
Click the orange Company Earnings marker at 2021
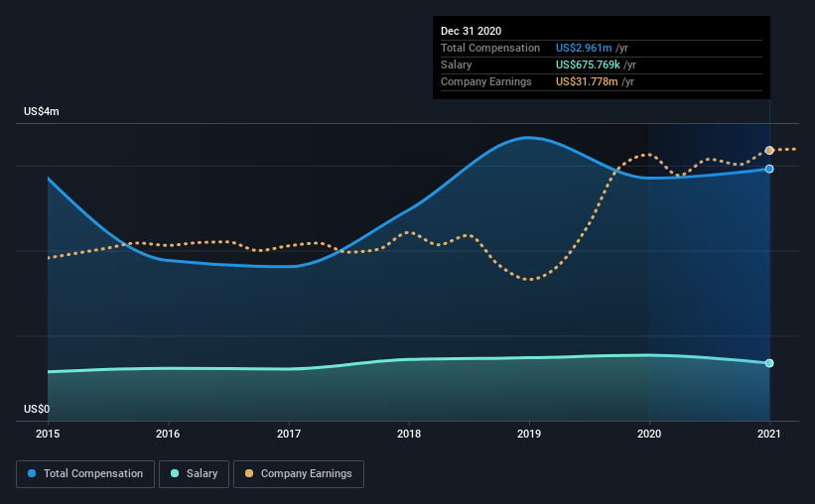[x=769, y=150]
